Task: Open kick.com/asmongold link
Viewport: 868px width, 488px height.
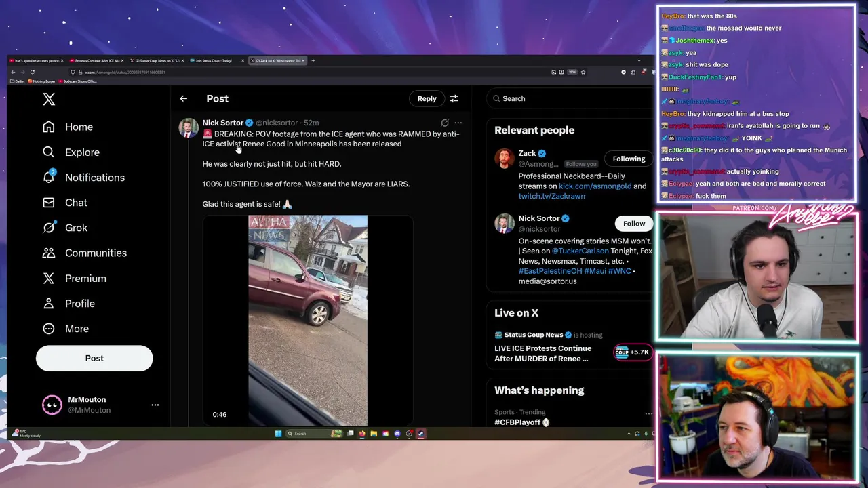Action: 595,186
